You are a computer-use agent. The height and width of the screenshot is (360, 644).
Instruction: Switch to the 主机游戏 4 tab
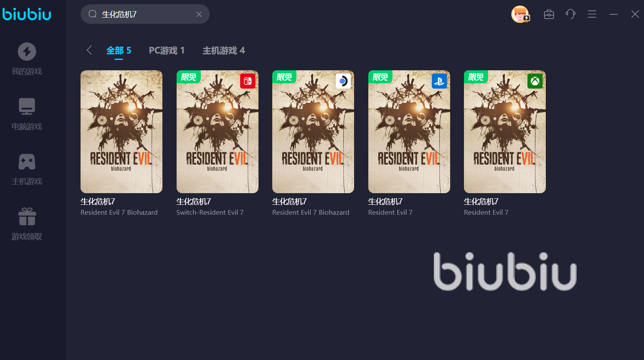(x=224, y=50)
